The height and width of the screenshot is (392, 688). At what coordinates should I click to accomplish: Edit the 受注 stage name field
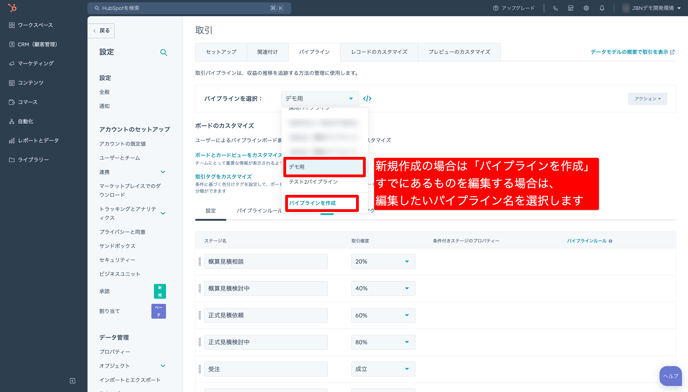266,369
